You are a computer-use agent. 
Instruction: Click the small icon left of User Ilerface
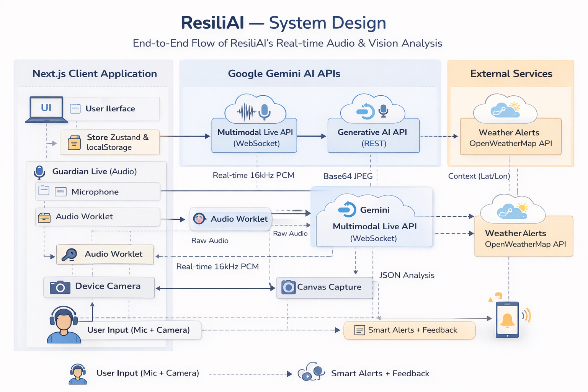click(75, 109)
